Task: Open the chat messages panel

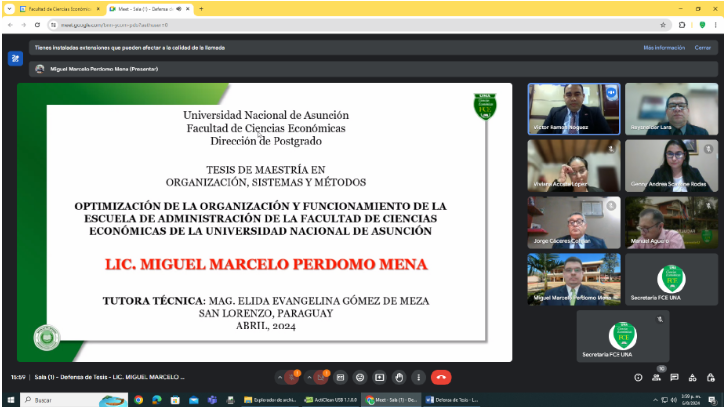Action: coord(675,377)
